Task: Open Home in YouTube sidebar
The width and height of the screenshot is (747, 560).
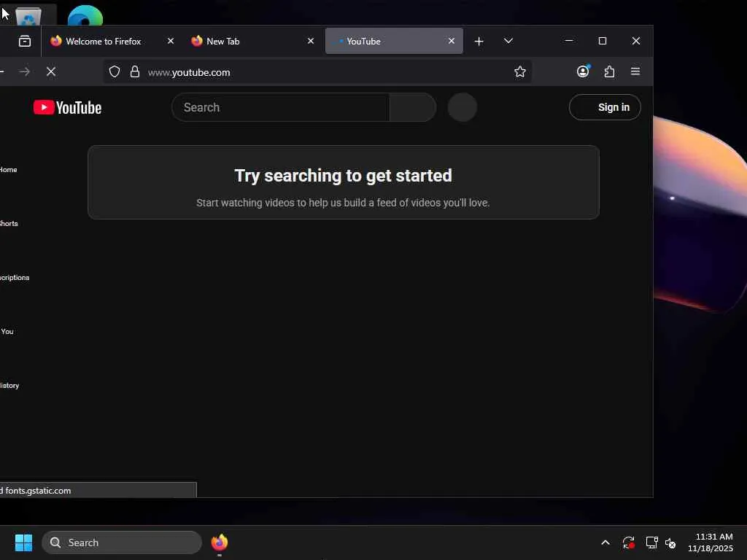Action: click(x=8, y=169)
